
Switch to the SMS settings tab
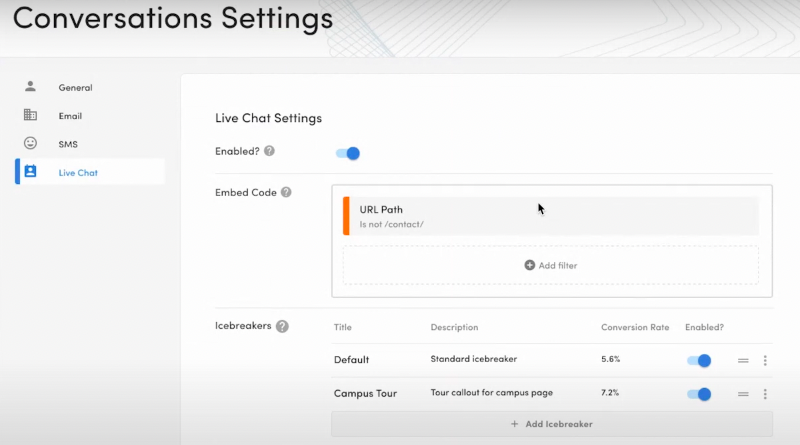point(68,144)
